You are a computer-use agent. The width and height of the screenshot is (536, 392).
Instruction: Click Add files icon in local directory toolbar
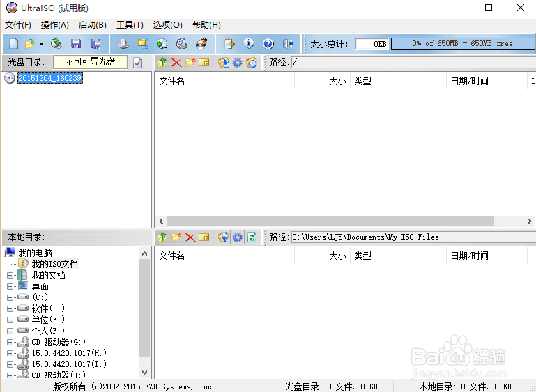pyautogui.click(x=224, y=237)
